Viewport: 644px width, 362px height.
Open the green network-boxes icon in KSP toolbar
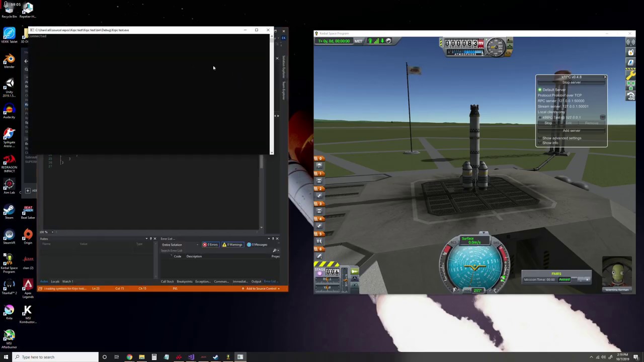click(x=630, y=85)
